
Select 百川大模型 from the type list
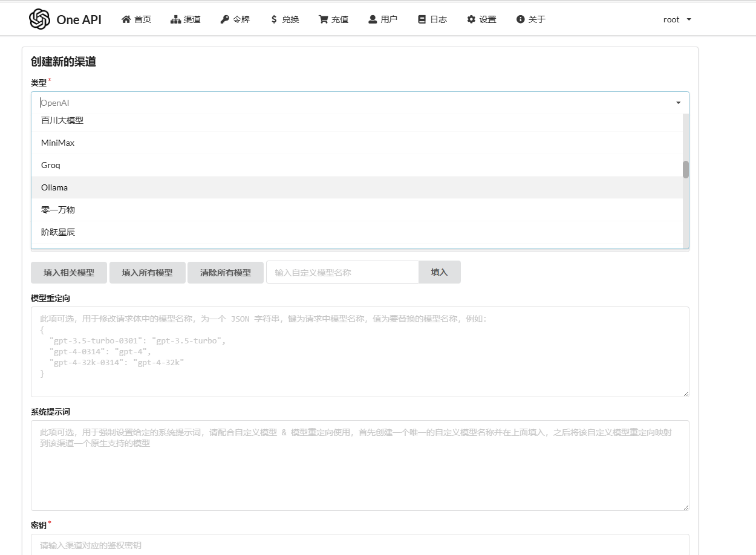(x=357, y=120)
